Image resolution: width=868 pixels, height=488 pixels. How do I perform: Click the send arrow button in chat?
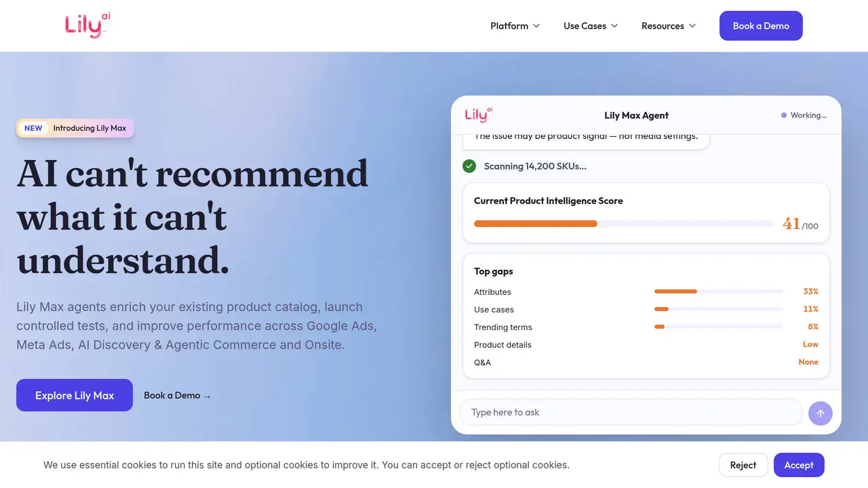click(x=821, y=413)
